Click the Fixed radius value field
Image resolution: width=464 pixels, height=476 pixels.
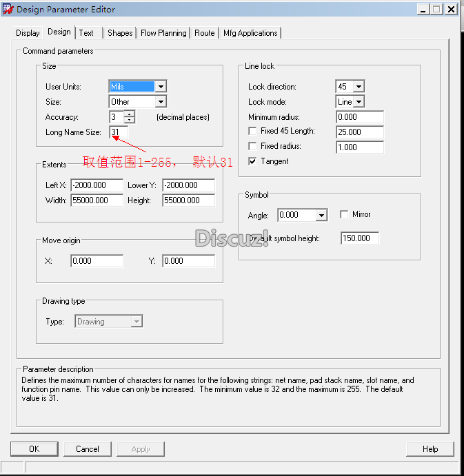(x=360, y=147)
